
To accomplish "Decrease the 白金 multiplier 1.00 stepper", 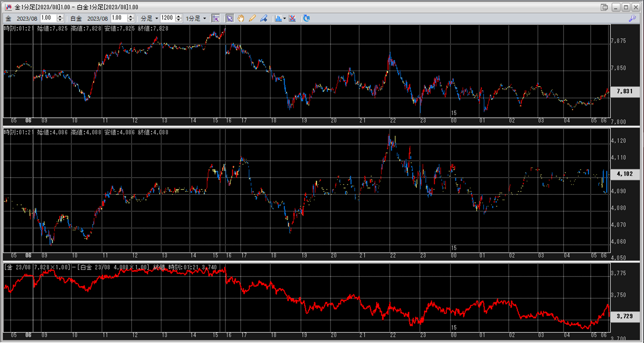I will pyautogui.click(x=131, y=20).
